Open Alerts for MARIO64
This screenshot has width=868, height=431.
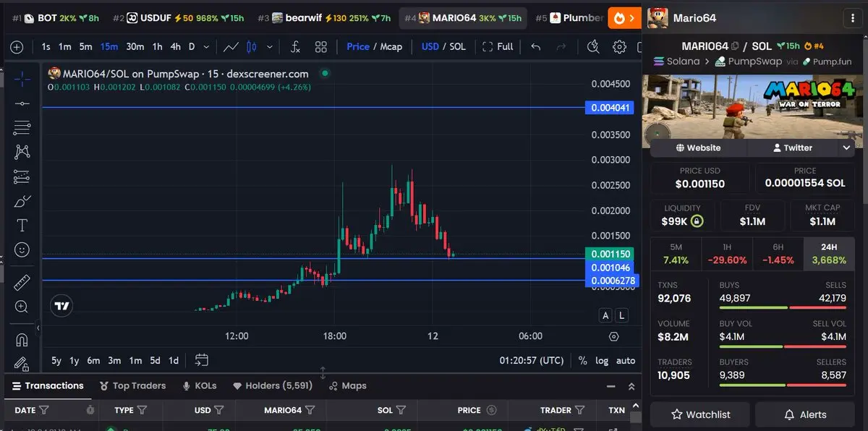(x=805, y=414)
